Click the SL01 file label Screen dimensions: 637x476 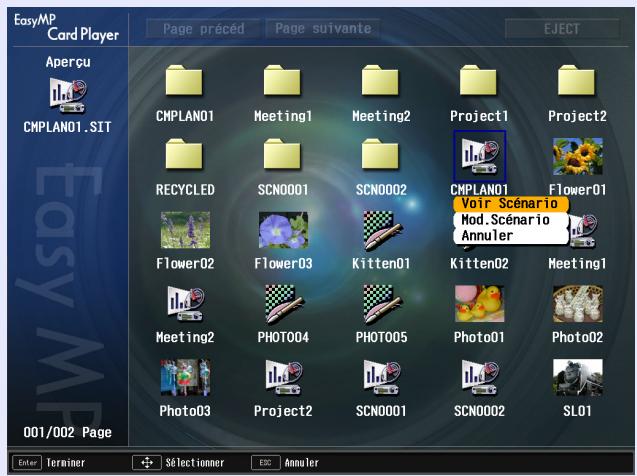point(577,411)
